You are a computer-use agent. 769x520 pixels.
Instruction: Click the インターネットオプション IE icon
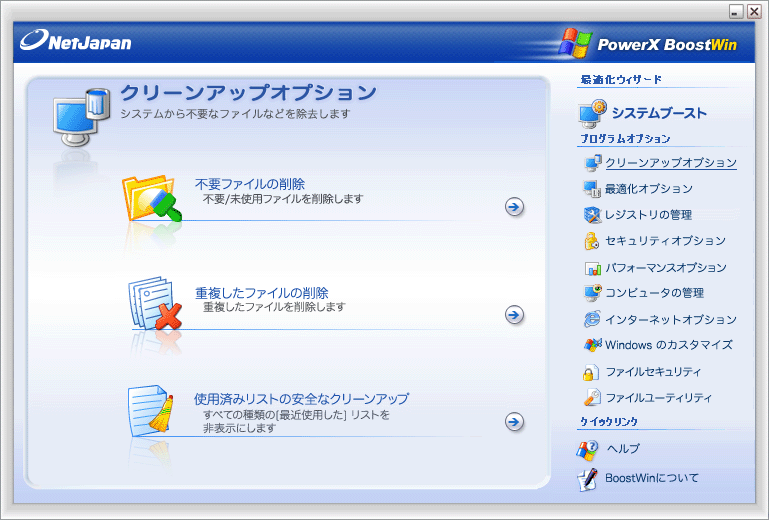tap(592, 319)
